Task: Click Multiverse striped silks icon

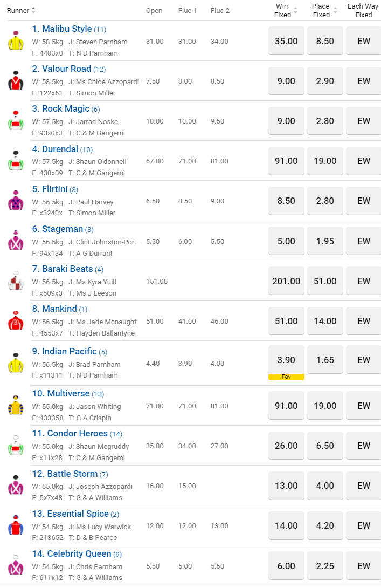Action: coord(16,406)
